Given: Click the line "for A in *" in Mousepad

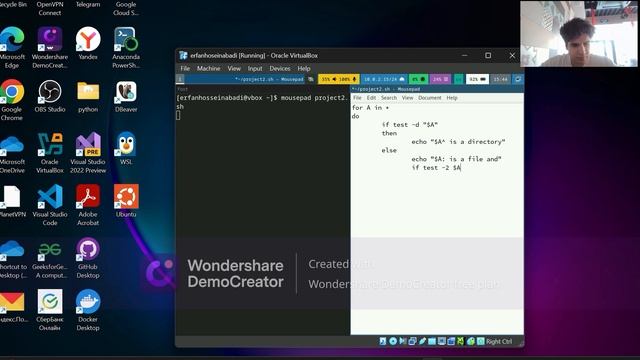Looking at the screenshot, I should point(370,108).
